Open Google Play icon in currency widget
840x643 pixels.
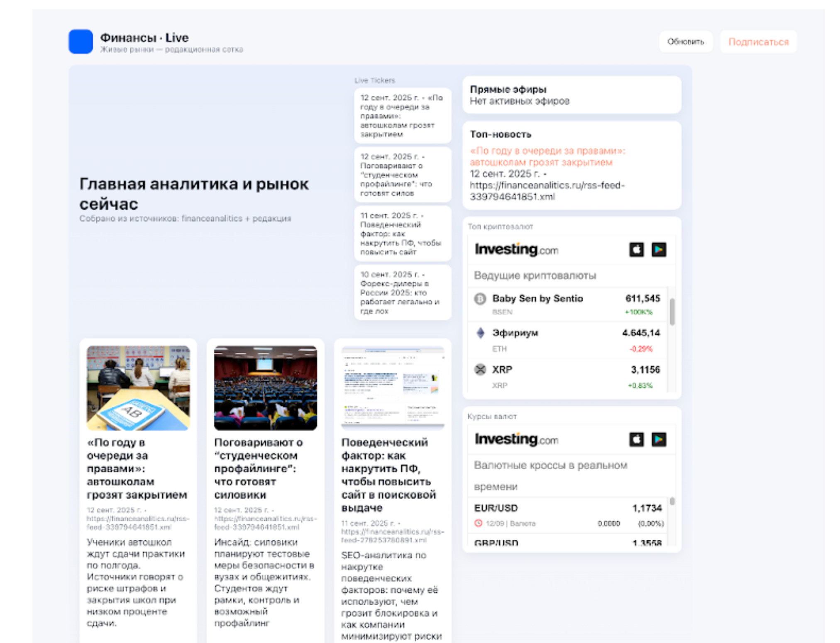click(659, 439)
